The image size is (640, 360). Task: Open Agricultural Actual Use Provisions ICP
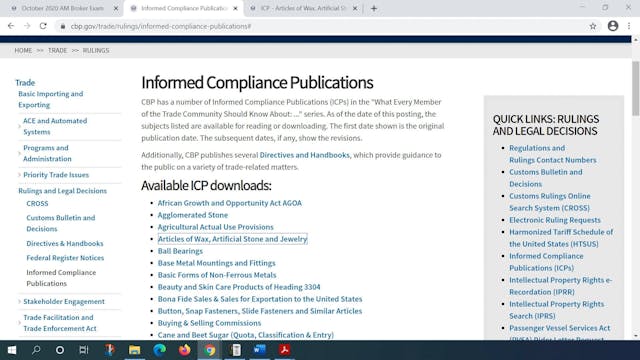click(x=216, y=227)
